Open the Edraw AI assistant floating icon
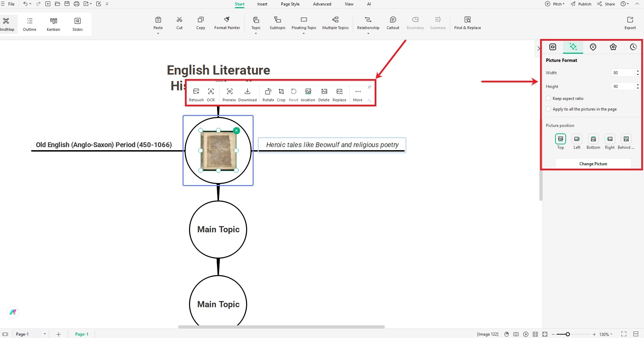Screen dimensions: 644x338 click(x=13, y=312)
